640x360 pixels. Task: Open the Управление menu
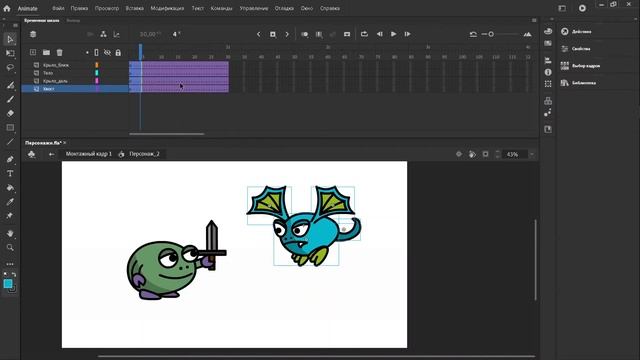tap(254, 8)
